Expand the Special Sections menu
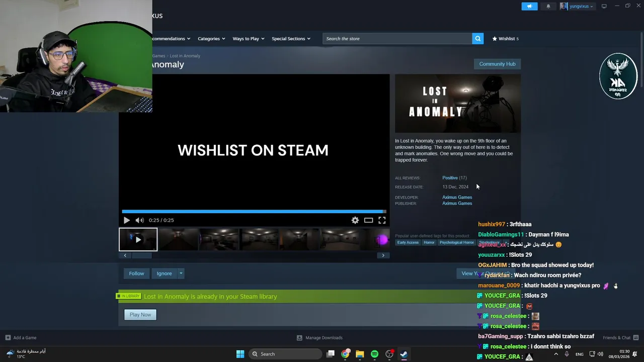 pyautogui.click(x=291, y=39)
